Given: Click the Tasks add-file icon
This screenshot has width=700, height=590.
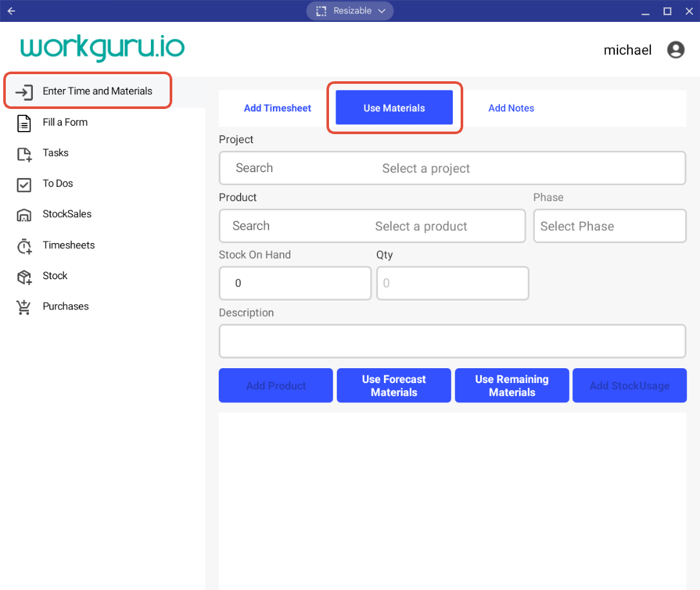Looking at the screenshot, I should 24,154.
